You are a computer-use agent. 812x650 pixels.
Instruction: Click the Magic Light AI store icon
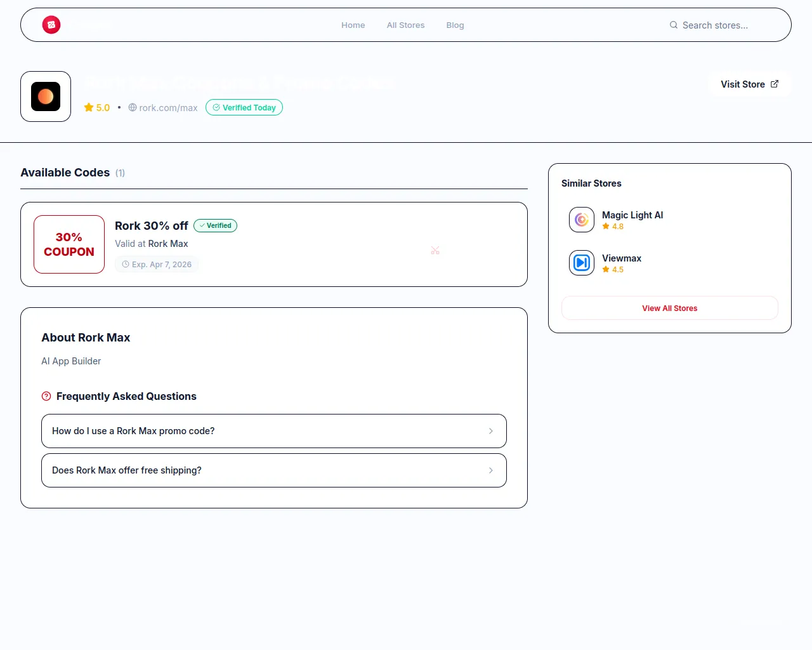tap(581, 220)
